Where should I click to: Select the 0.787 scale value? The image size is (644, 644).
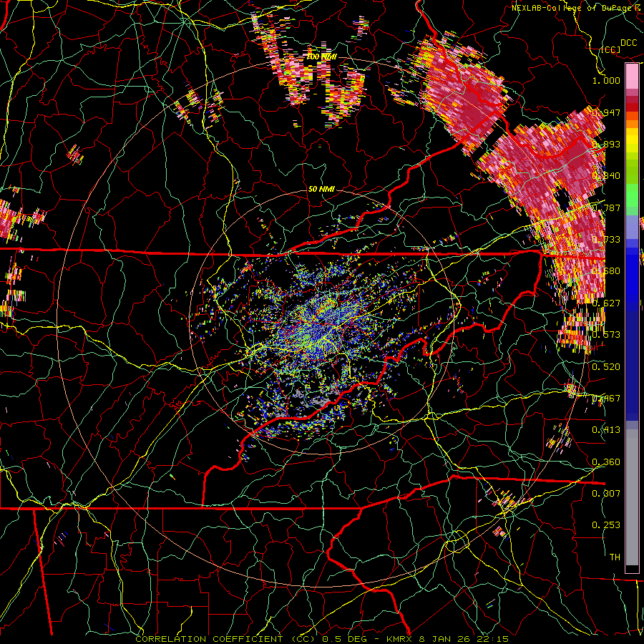tap(606, 208)
